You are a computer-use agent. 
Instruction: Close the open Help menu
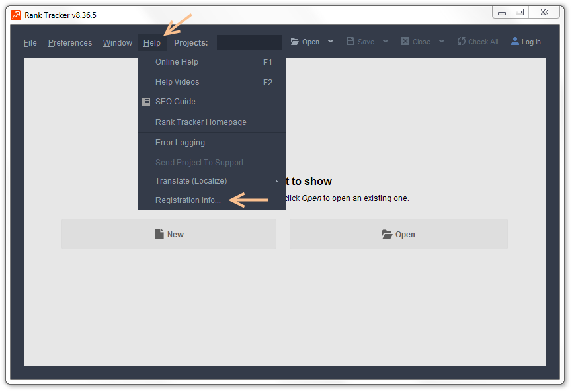click(152, 43)
